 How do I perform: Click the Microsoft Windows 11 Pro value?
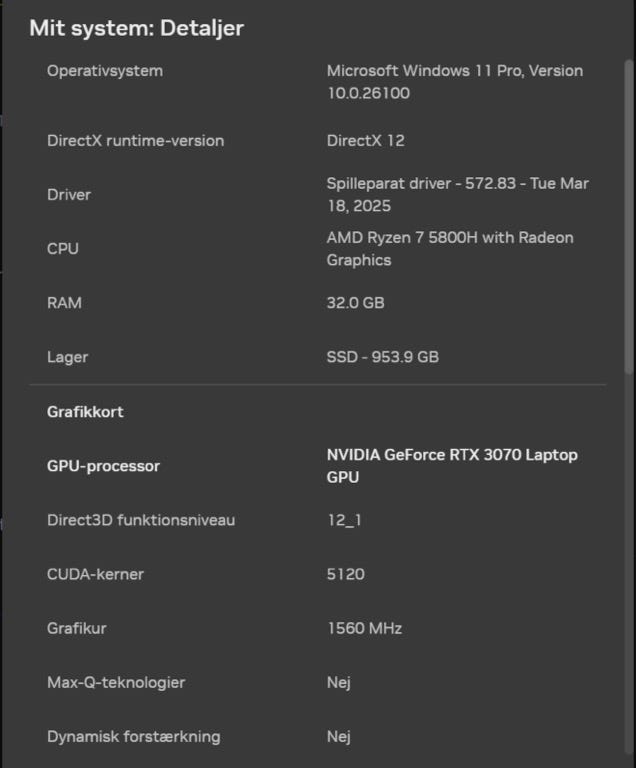pos(454,82)
